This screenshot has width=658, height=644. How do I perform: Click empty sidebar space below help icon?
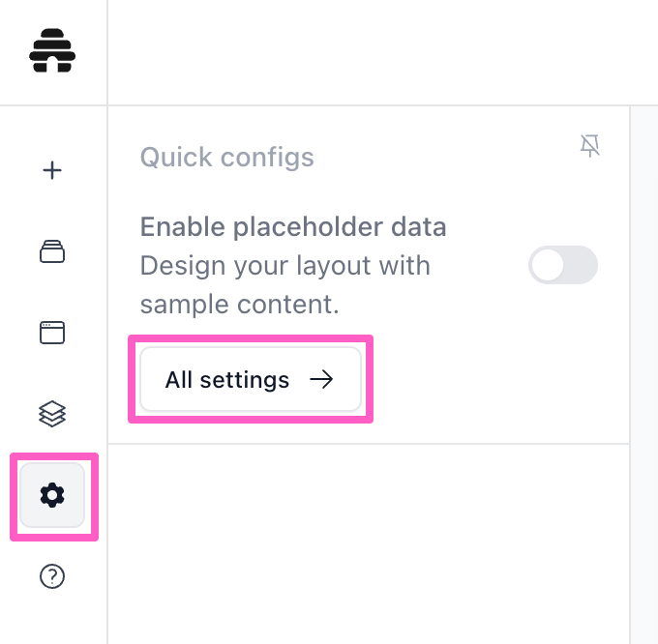point(52,619)
